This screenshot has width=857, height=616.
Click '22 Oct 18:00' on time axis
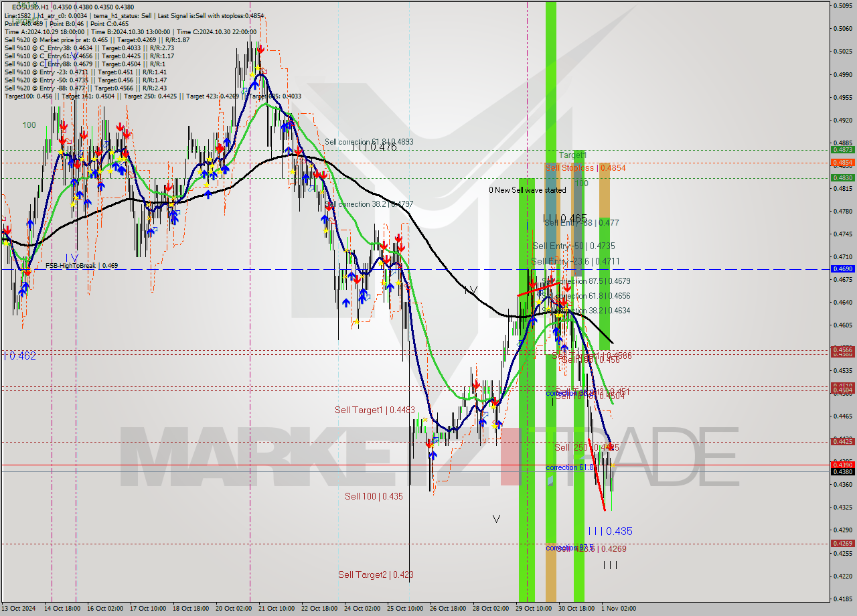tap(319, 609)
